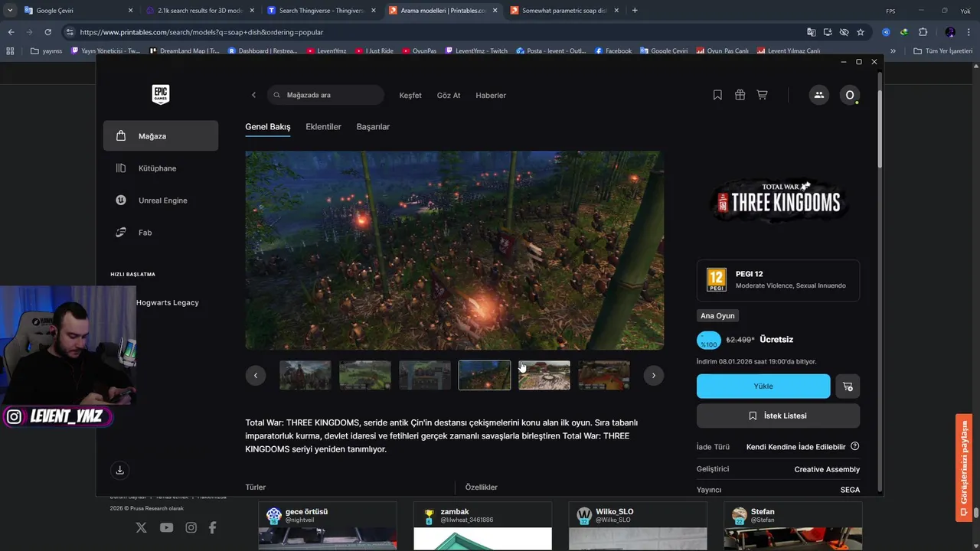Click the main bamboo forest screenshot
The image size is (980, 551).
pos(454,250)
